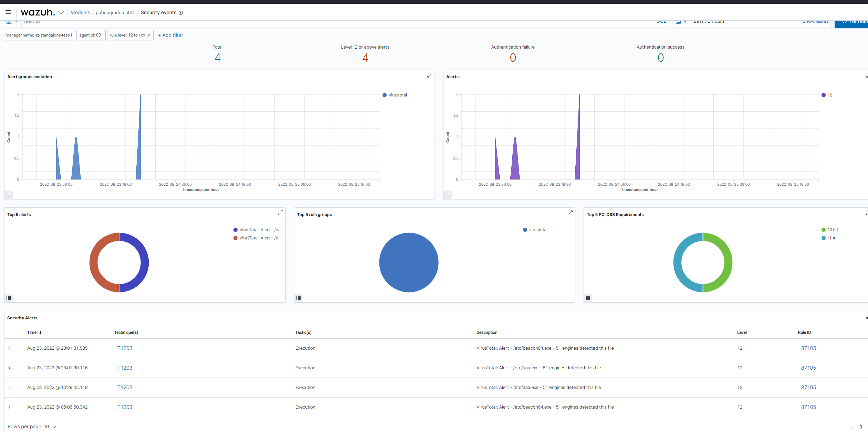The width and height of the screenshot is (868, 432).
Task: Open the Modules breadcrumb
Action: point(80,12)
